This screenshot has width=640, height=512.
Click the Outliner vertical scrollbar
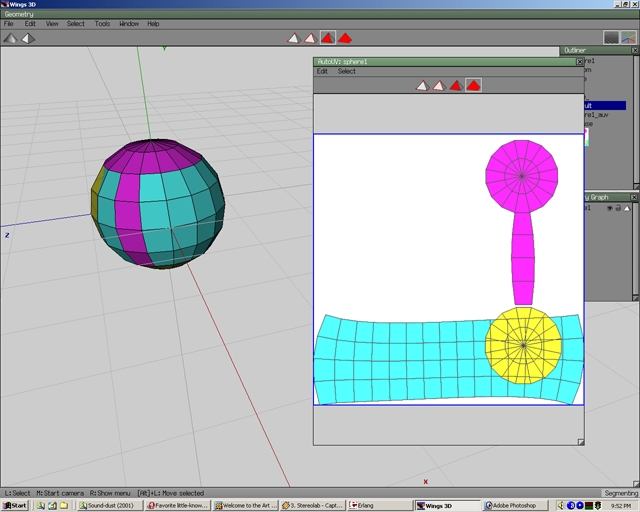click(x=636, y=119)
